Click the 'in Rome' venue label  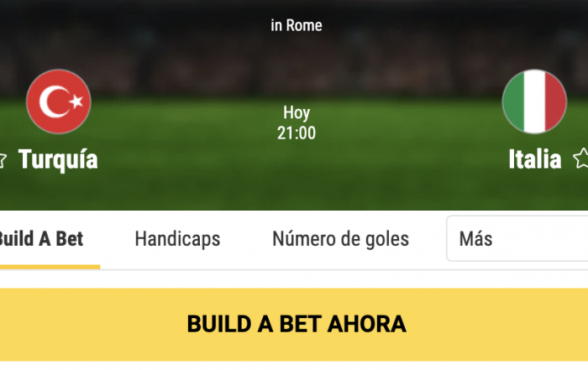tap(297, 25)
